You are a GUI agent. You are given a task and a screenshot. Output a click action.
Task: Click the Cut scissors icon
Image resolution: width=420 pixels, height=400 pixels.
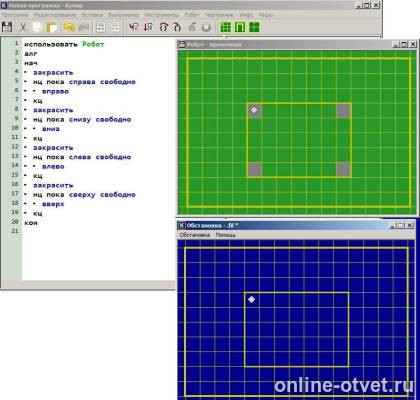(x=23, y=27)
